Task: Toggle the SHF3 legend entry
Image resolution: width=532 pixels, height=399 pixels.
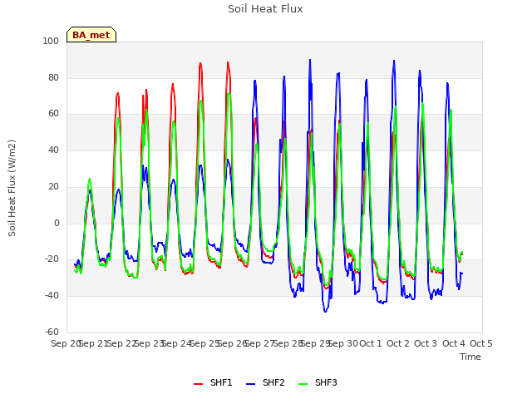Action: pos(318,382)
